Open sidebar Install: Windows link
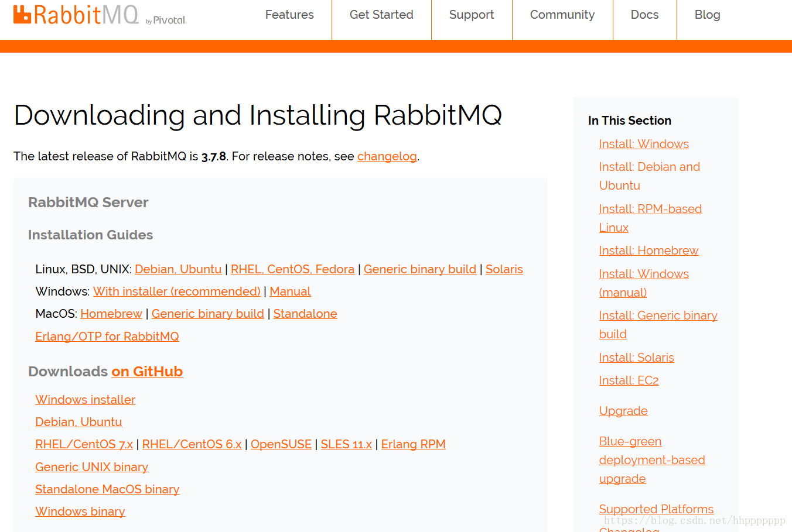Image resolution: width=792 pixels, height=532 pixels. pyautogui.click(x=644, y=144)
